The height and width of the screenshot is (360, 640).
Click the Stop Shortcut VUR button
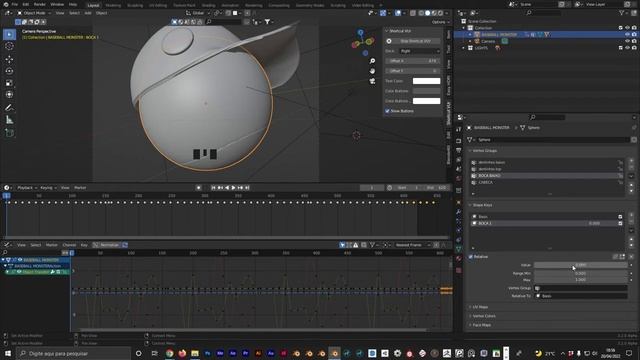click(415, 41)
